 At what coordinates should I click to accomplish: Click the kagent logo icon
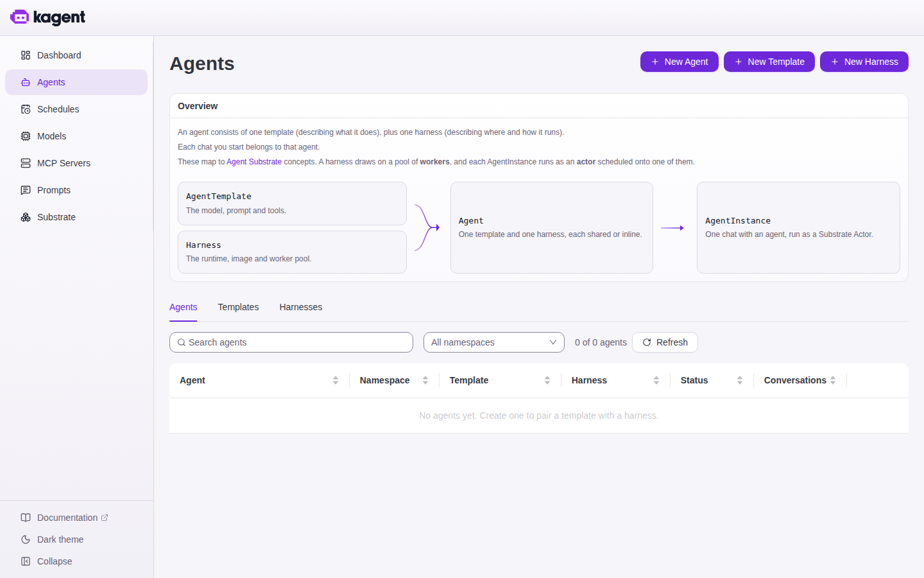click(x=19, y=17)
